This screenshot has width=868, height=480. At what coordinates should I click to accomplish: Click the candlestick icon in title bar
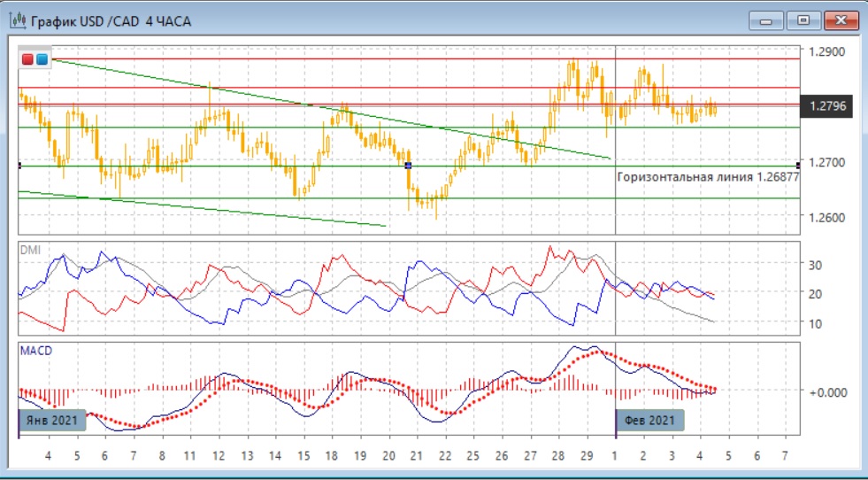[x=18, y=20]
